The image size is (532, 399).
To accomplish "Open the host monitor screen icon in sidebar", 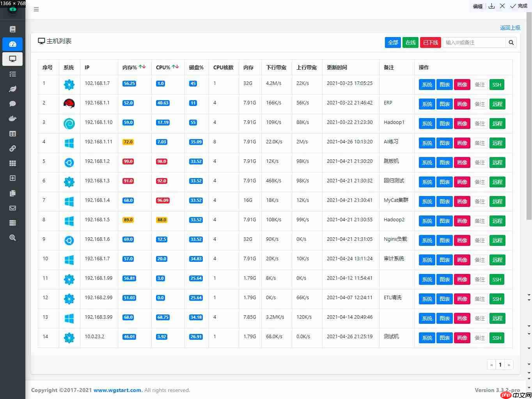I will pyautogui.click(x=12, y=59).
